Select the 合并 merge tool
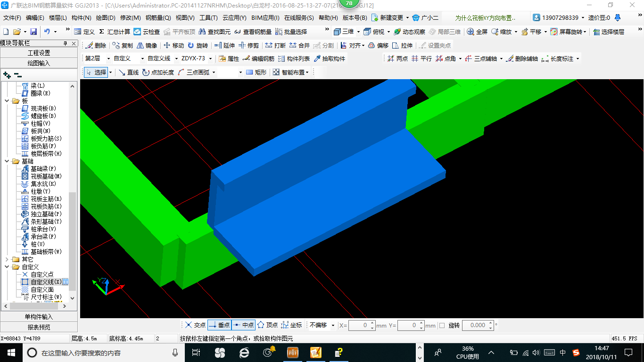Screen dimensions: 644x362 (x=299, y=45)
